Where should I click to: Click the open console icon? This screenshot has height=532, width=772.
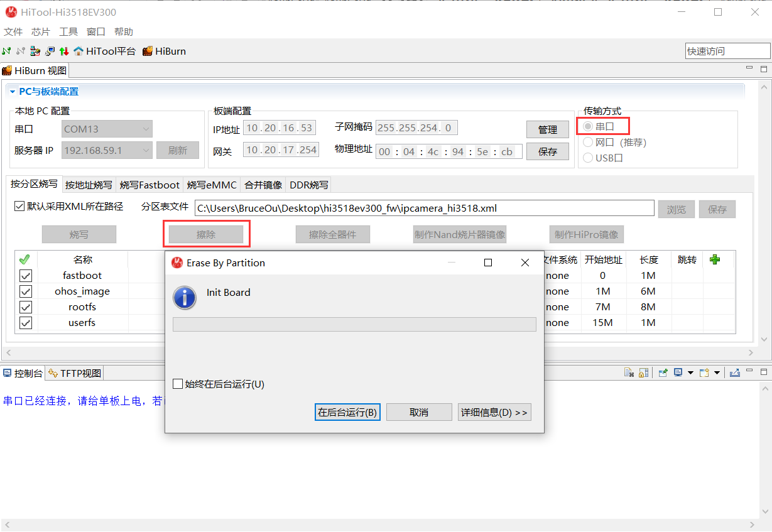(704, 372)
